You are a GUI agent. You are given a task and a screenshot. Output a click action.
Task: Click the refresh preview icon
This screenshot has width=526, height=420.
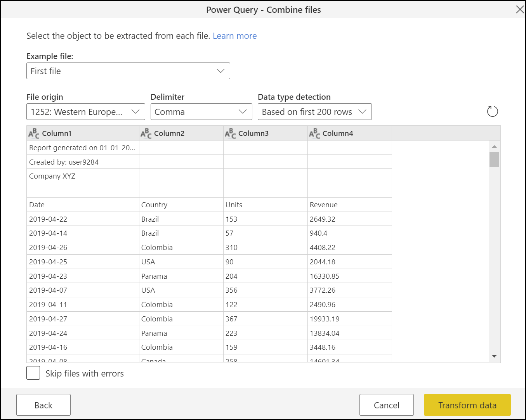coord(492,111)
